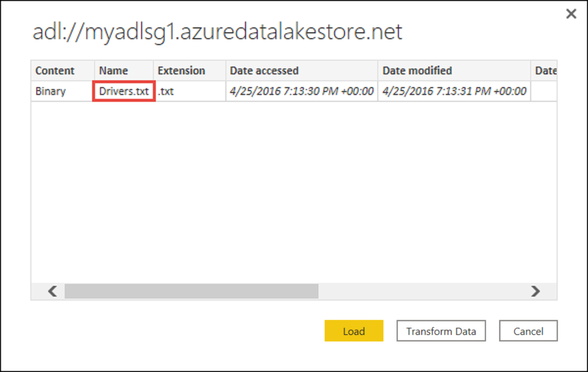Select the Date modified column header
The height and width of the screenshot is (372, 588).
pos(417,71)
